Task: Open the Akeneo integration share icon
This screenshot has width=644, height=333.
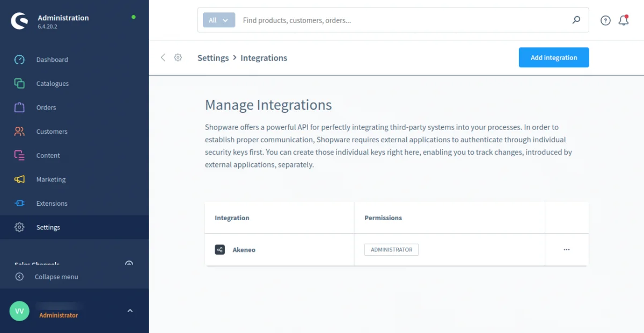Action: [x=219, y=249]
